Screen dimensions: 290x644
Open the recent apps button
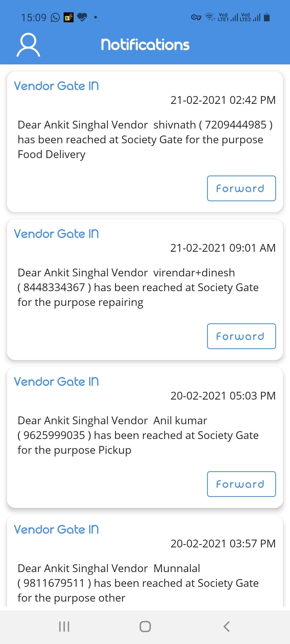point(64,627)
